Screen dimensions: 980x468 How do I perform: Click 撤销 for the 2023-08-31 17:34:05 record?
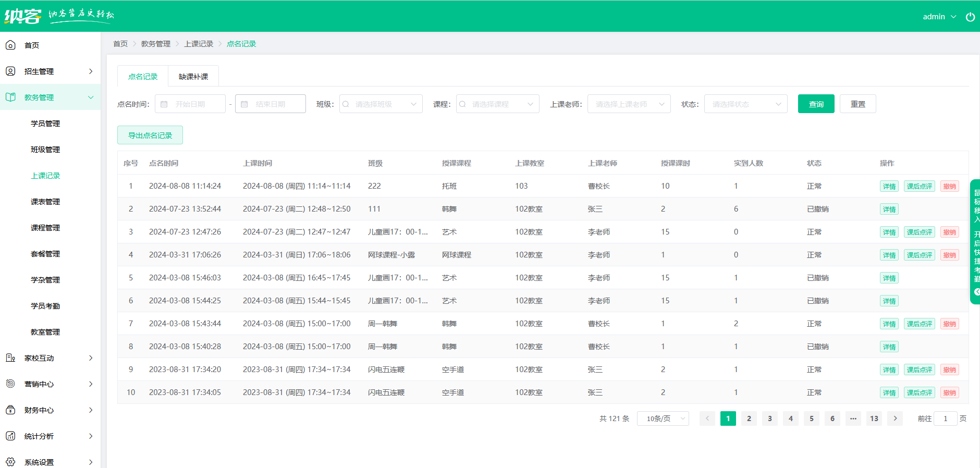coord(950,392)
